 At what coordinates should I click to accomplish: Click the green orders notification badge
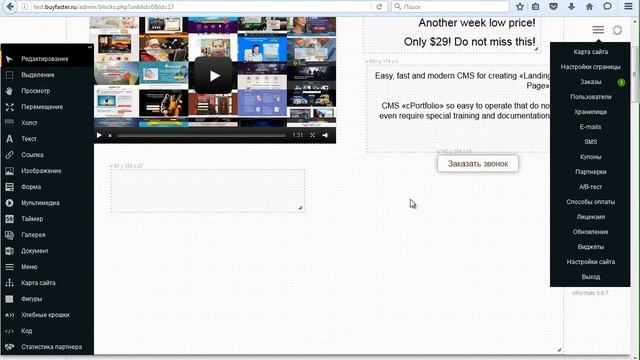coord(621,82)
